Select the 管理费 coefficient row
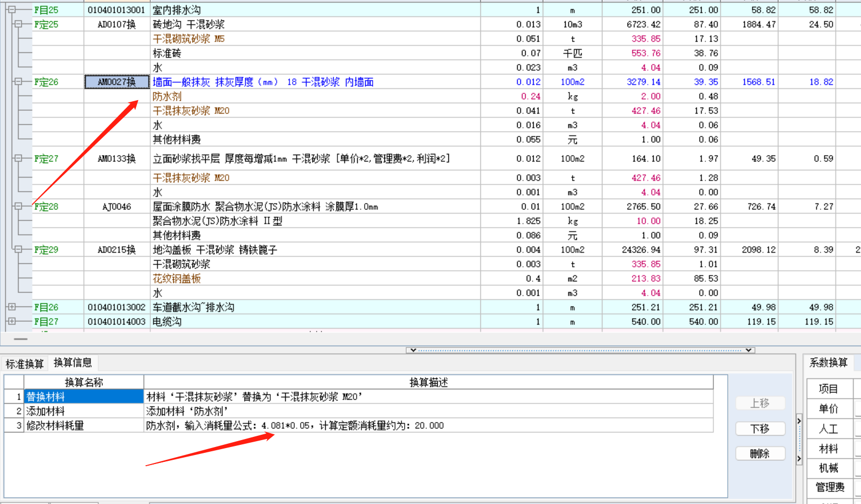The height and width of the screenshot is (504, 861). pos(828,487)
